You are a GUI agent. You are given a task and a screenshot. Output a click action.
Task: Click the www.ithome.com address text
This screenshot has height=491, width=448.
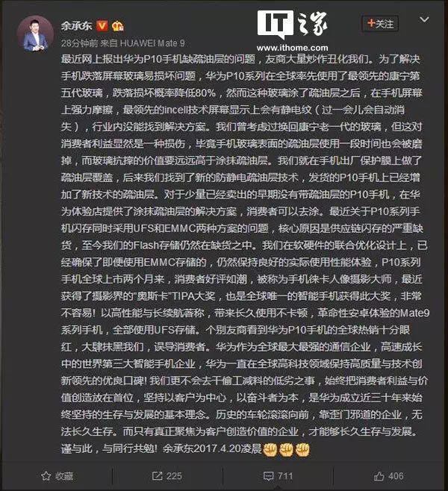click(292, 48)
